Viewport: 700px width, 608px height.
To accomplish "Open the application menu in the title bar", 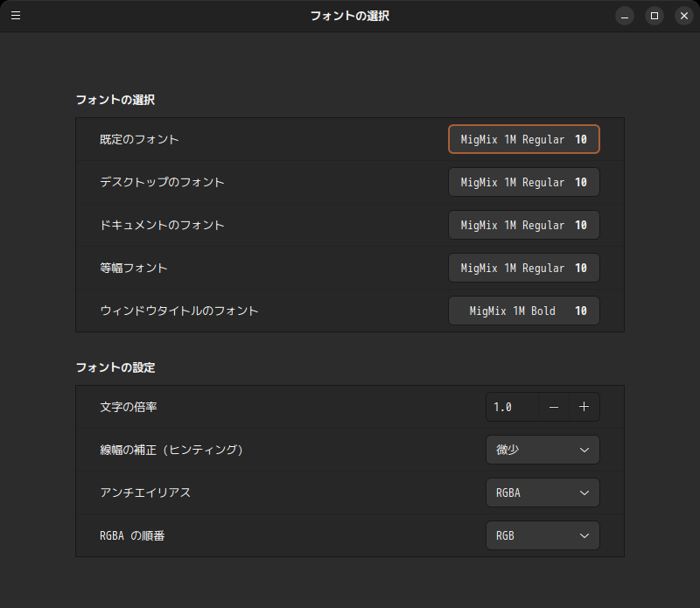I will [x=16, y=16].
